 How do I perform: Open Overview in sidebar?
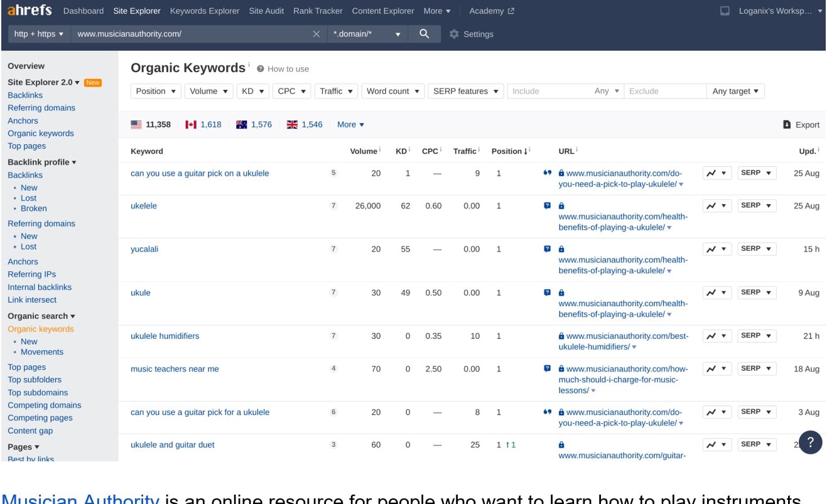[26, 66]
